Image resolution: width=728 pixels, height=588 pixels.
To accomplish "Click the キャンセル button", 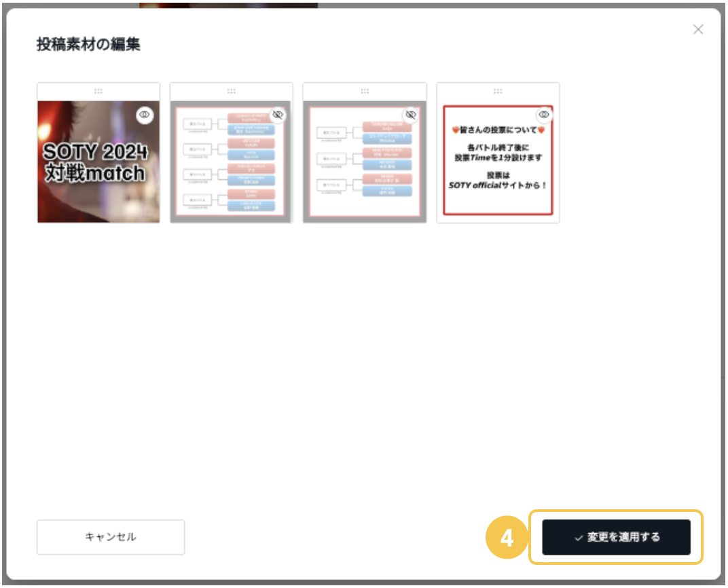I will pyautogui.click(x=111, y=537).
